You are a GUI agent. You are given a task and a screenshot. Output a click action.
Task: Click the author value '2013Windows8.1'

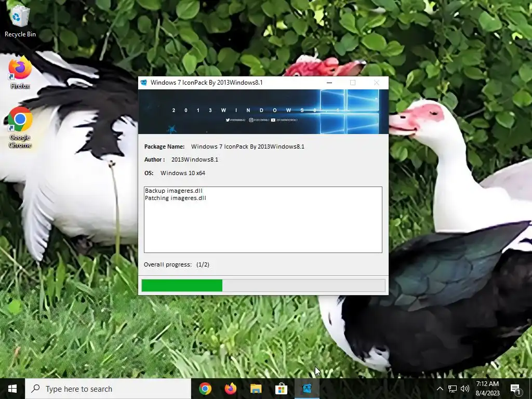195,159
